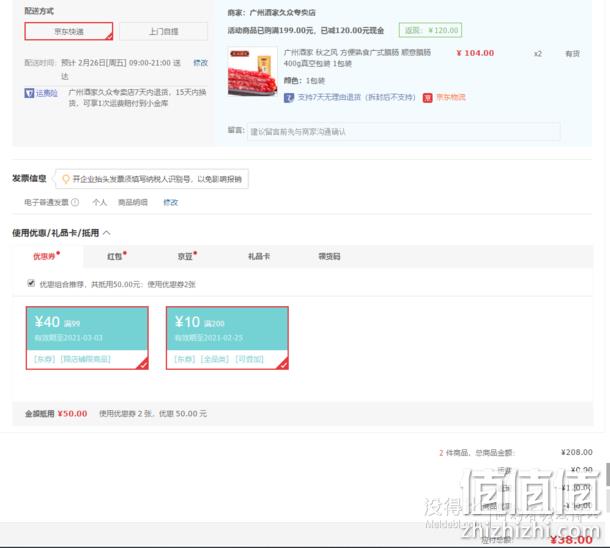Click the info icon beside 电子普通发票
The height and width of the screenshot is (548, 610).
point(75,202)
